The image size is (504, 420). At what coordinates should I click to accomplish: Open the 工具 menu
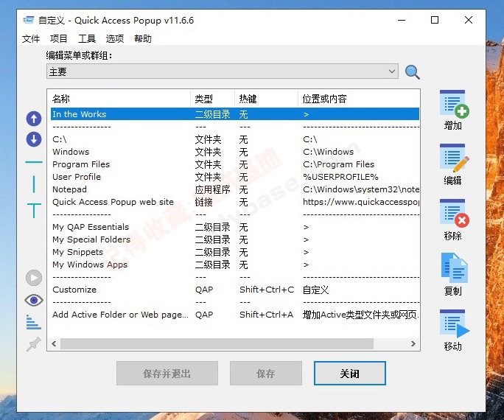coord(87,38)
